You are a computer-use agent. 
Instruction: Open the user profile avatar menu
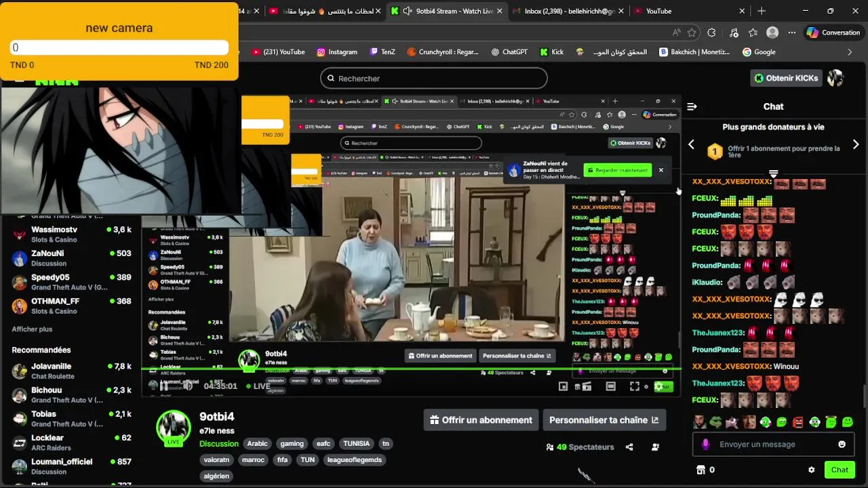click(x=835, y=78)
